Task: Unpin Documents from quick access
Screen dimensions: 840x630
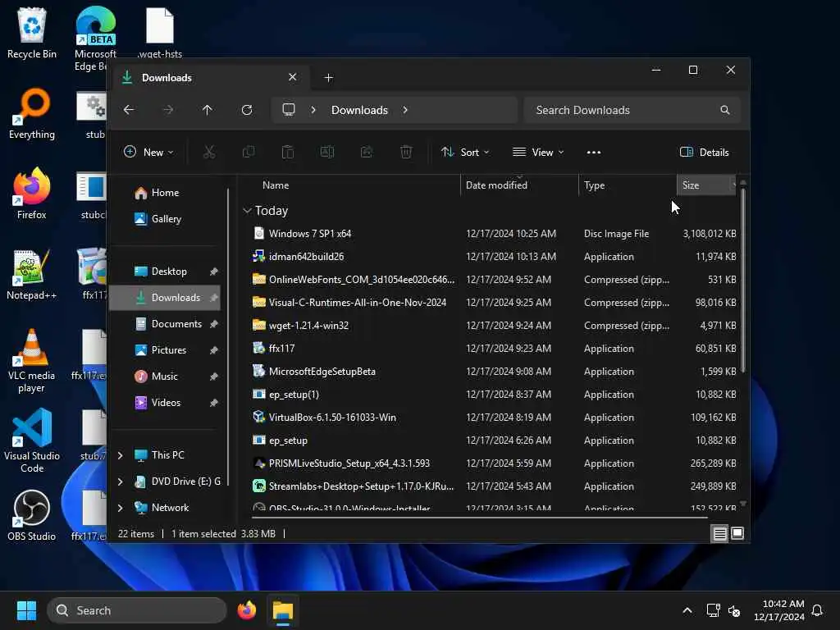Action: click(x=214, y=324)
